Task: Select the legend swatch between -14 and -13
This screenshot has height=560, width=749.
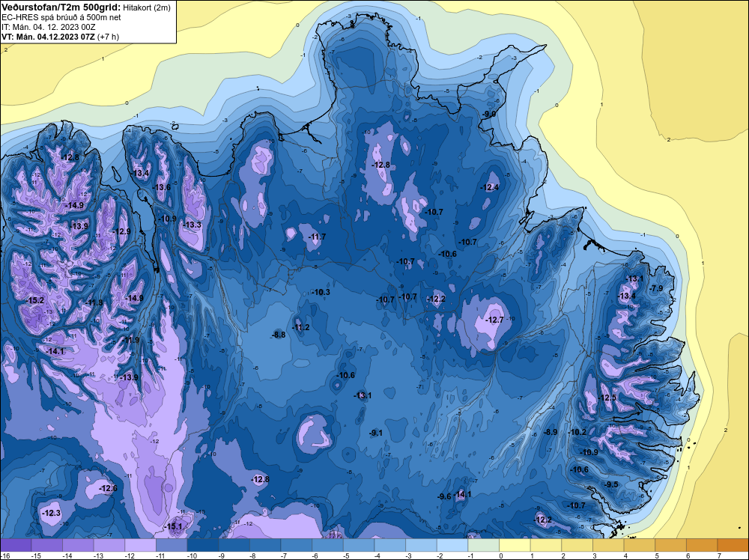Action: pyautogui.click(x=78, y=545)
